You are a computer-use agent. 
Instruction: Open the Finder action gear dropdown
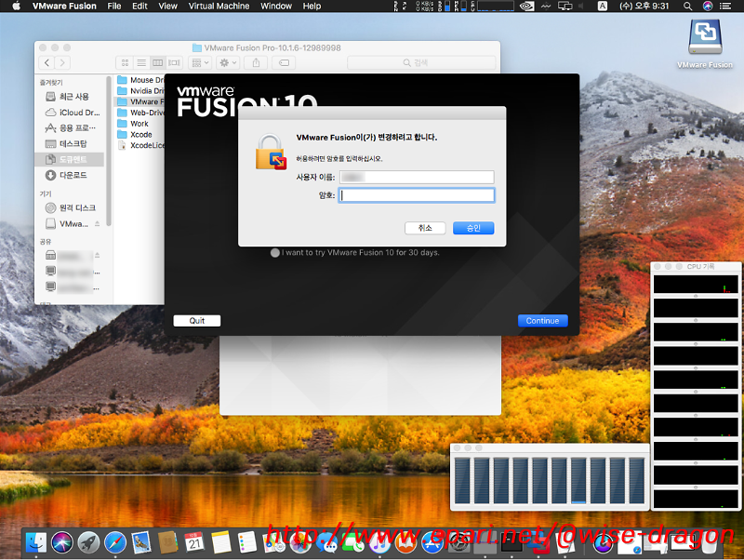(x=228, y=62)
